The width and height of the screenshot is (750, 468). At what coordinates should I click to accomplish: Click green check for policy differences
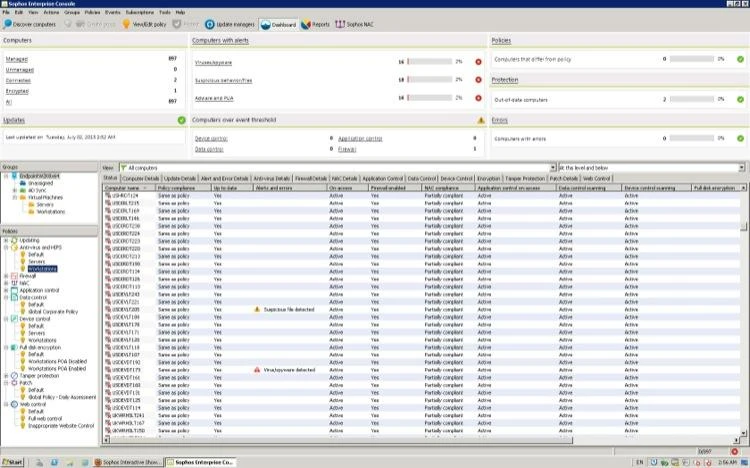740,59
